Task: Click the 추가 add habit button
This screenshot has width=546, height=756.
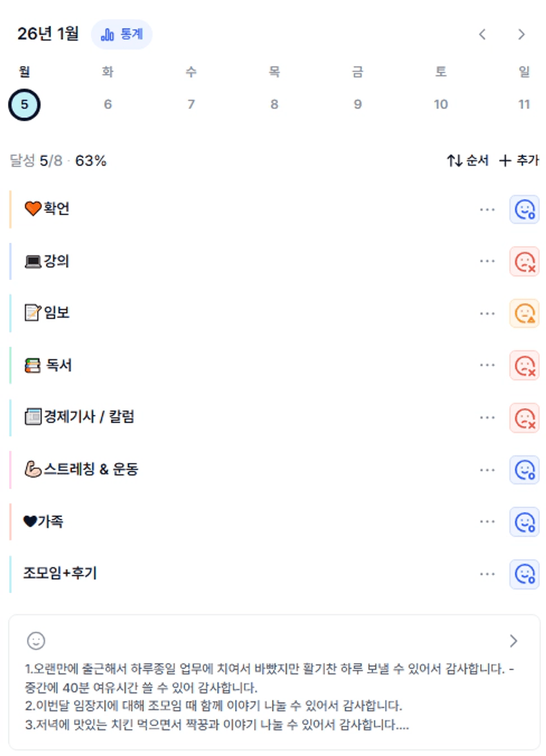Action: pos(519,160)
